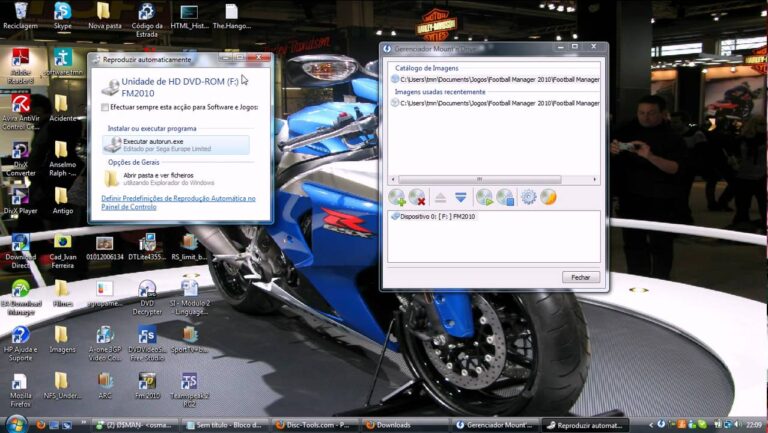The height and width of the screenshot is (433, 768).
Task: Click the Avira AntiVir Control Center icon
Action: point(21,112)
